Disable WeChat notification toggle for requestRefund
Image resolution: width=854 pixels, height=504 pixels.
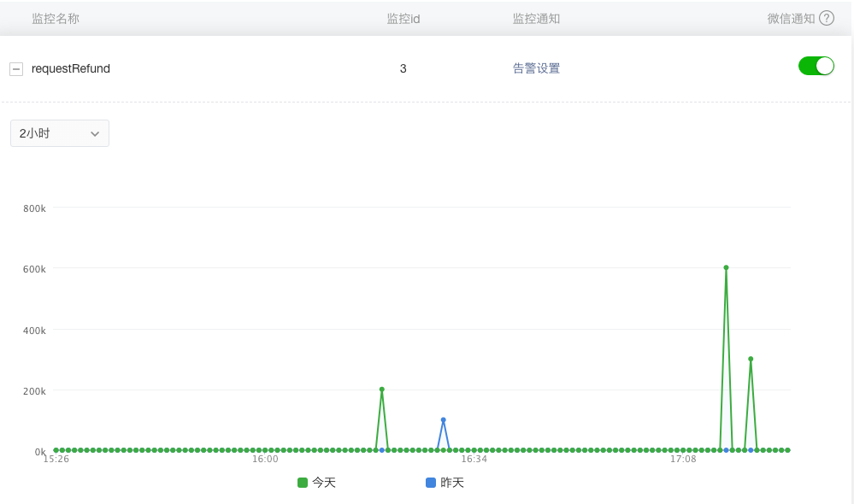pos(816,67)
